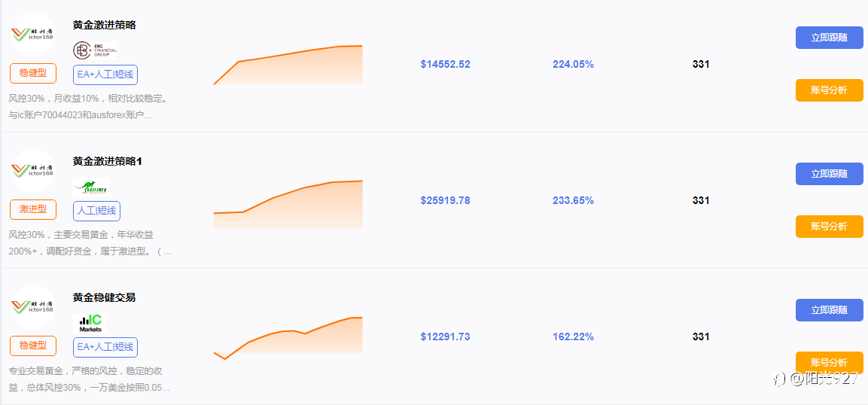Select the 稳健型 tag under 黄金激进策略

[x=33, y=73]
